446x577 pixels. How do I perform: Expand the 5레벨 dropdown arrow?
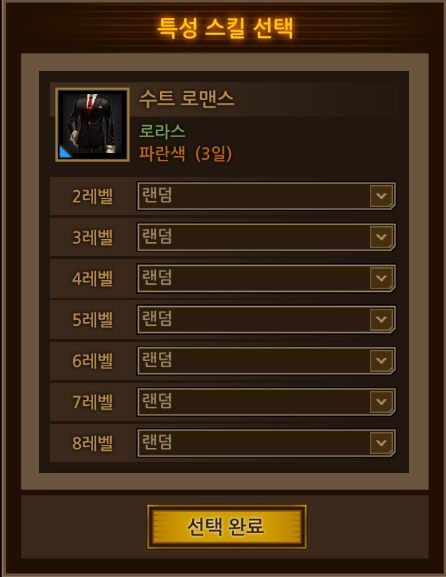tap(382, 319)
